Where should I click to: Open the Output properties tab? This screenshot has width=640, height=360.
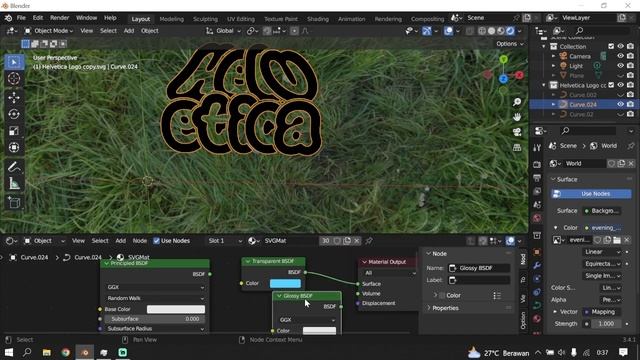537,178
